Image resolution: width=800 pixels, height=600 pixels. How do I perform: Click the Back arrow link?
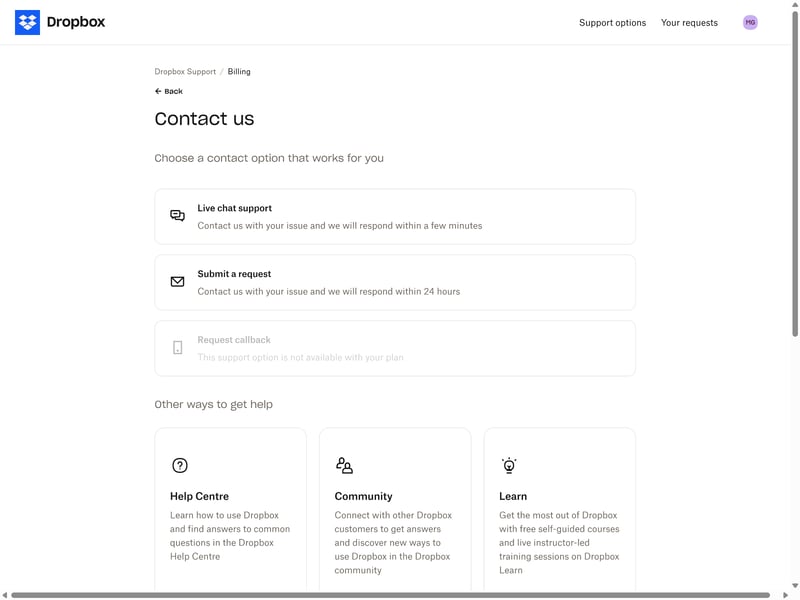(x=169, y=91)
